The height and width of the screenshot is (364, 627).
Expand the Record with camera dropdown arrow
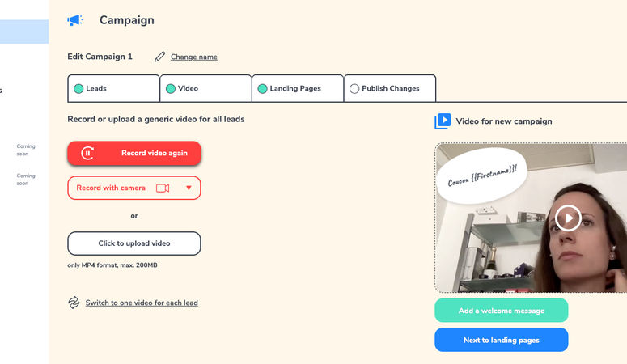(x=189, y=188)
